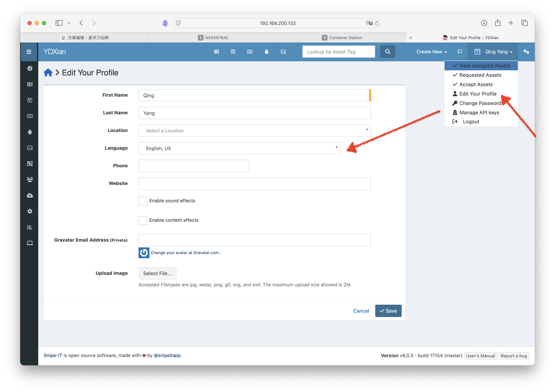Click the Select File... upload button
This screenshot has height=392, width=555.
tap(157, 273)
